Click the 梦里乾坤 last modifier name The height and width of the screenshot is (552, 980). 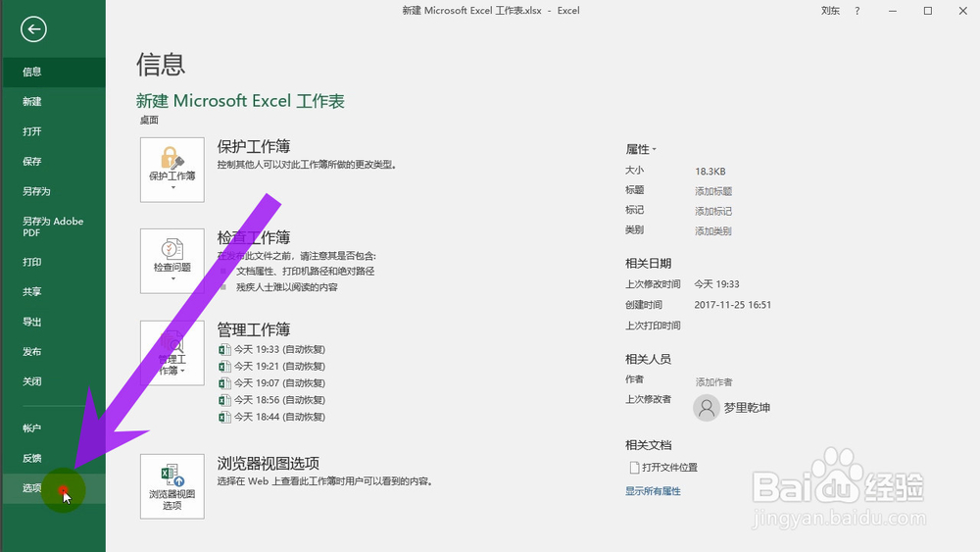point(747,408)
